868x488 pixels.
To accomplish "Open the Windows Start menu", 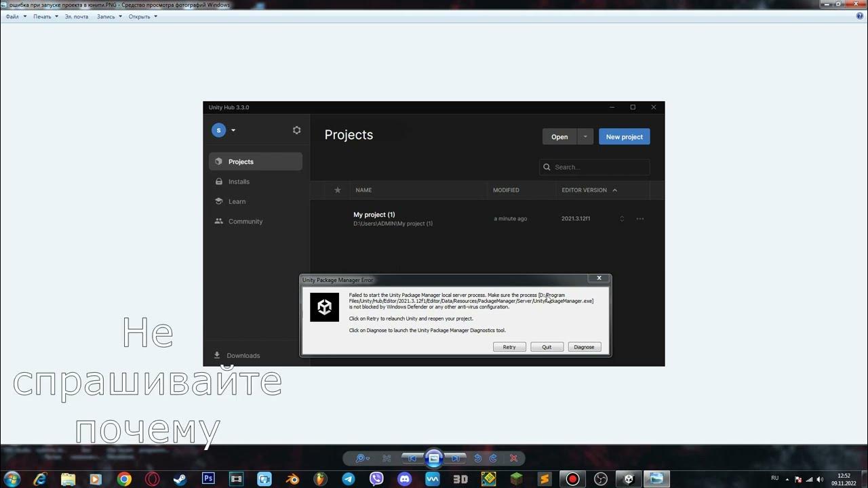I will 12,479.
